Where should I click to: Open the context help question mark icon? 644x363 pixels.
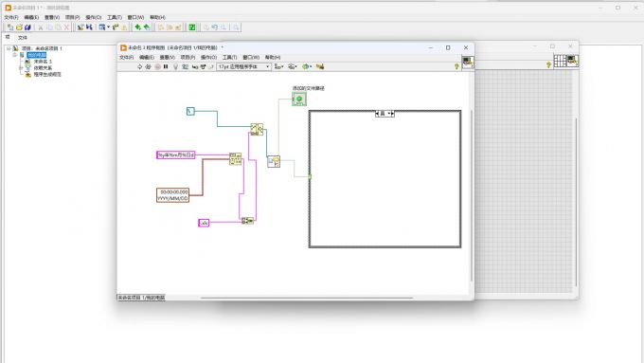coord(456,66)
